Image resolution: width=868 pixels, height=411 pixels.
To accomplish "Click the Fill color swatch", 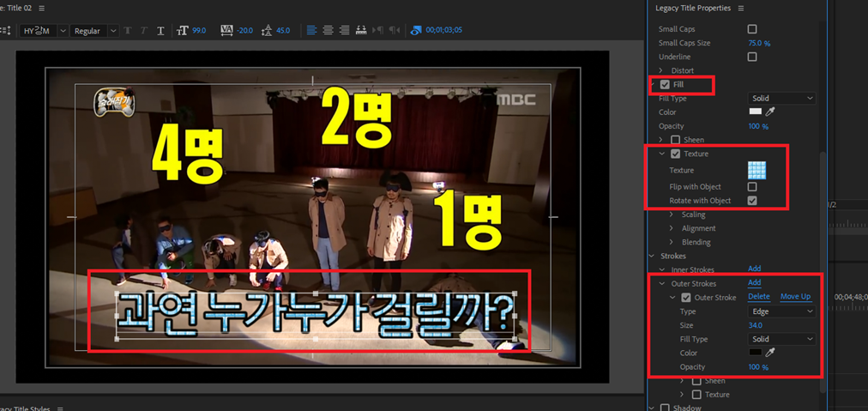I will pyautogui.click(x=755, y=112).
